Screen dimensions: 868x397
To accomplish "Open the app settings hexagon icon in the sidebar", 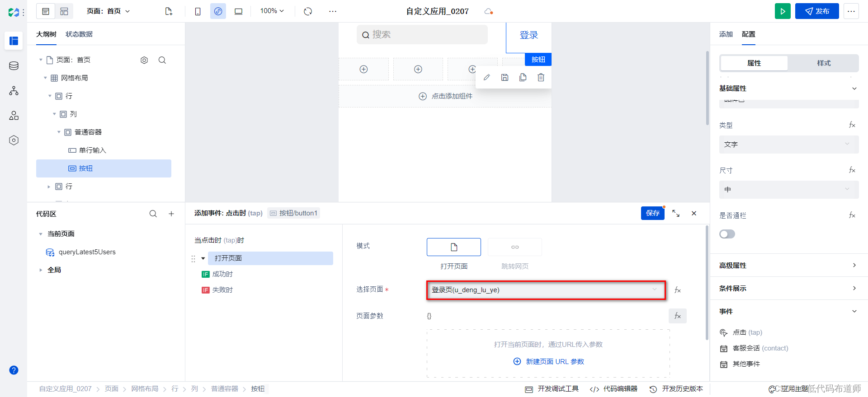I will click(x=14, y=140).
